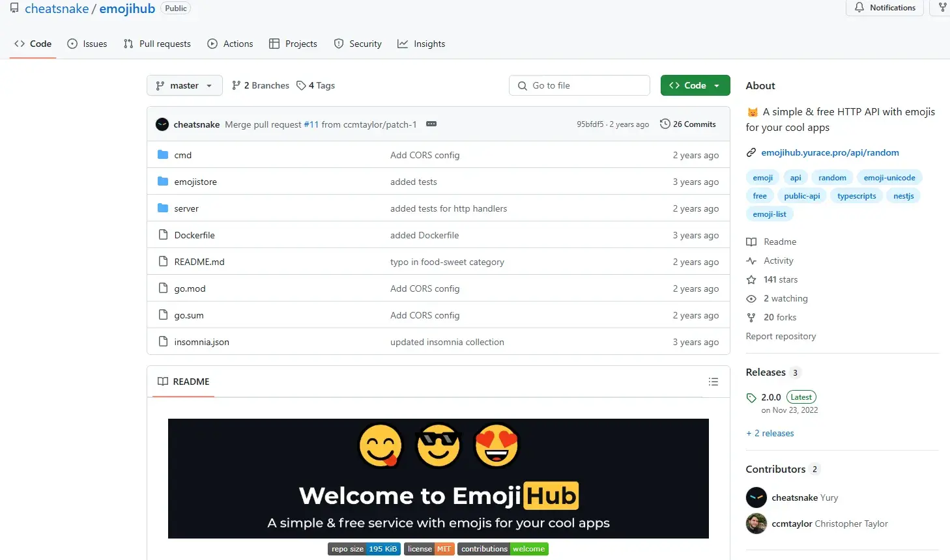Click the license MIT badge
The image size is (950, 560).
click(429, 549)
